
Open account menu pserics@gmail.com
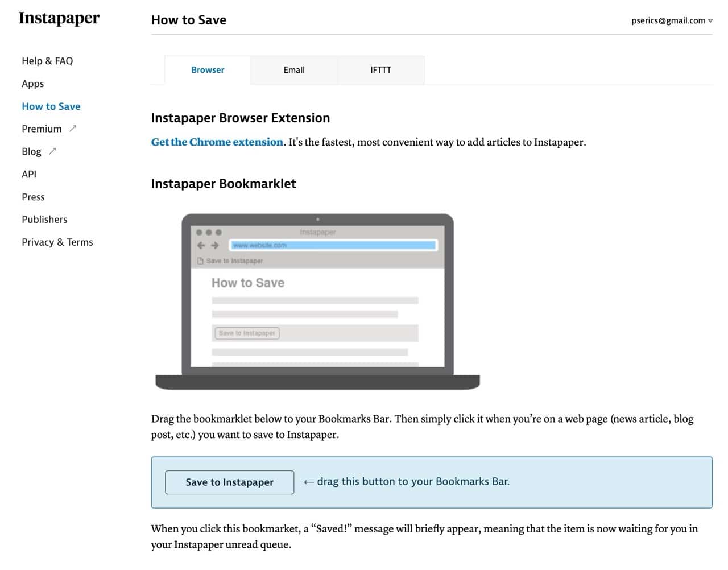[x=672, y=20]
